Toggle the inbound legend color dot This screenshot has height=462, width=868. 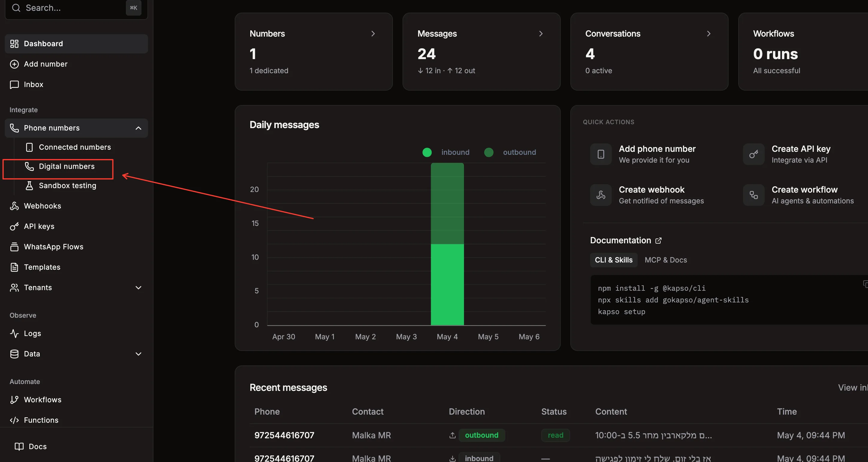point(427,152)
